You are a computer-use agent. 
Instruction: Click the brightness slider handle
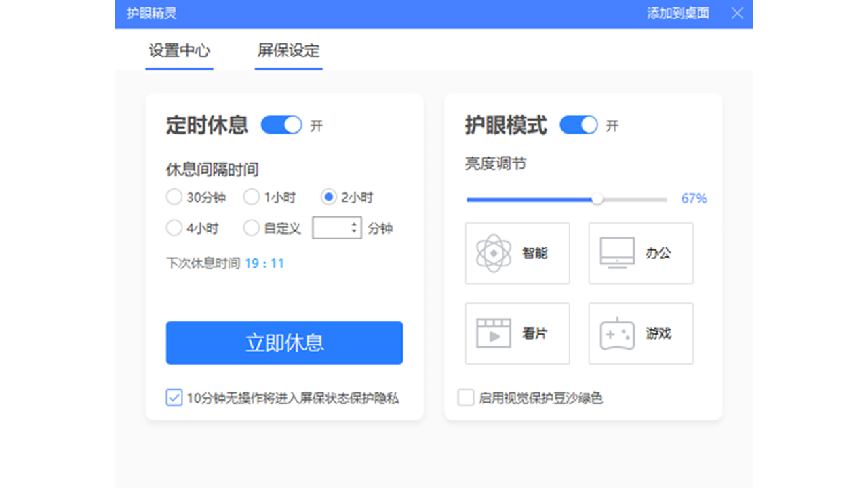[x=597, y=199]
